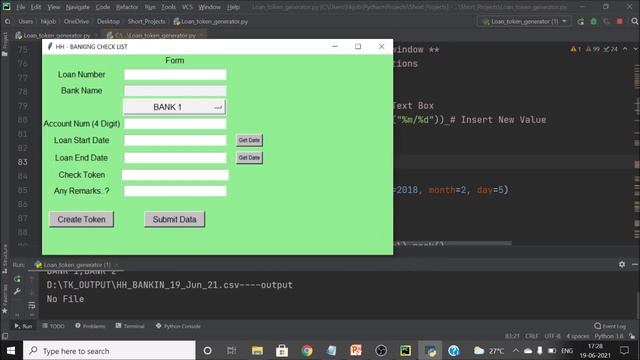Image resolution: width=640 pixels, height=360 pixels.
Task: Click the Desktop breadcrumb
Action: (x=108, y=21)
